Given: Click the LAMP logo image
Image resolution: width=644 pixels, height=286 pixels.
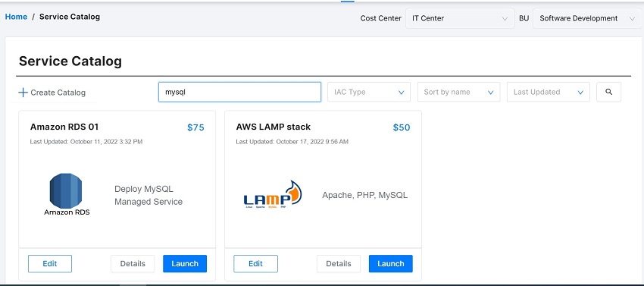Looking at the screenshot, I should coord(273,195).
